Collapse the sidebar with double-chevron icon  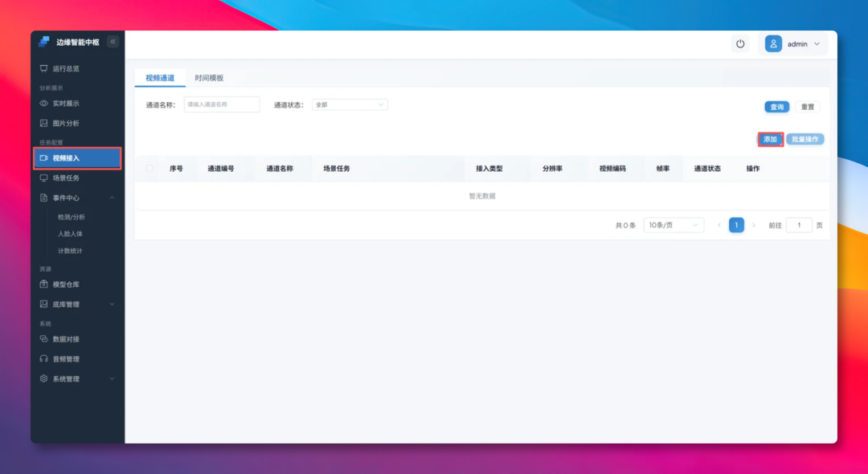(x=113, y=42)
